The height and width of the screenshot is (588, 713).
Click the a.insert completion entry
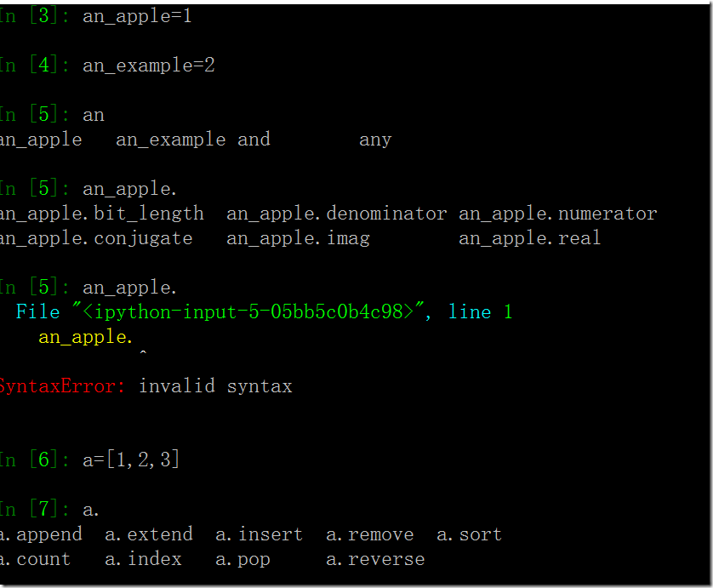point(260,534)
